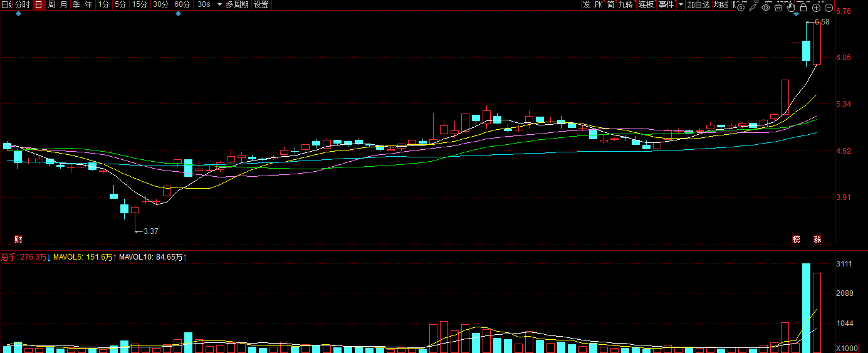The width and height of the screenshot is (868, 353).
Task: Select the 30分 period
Action: pos(161,4)
